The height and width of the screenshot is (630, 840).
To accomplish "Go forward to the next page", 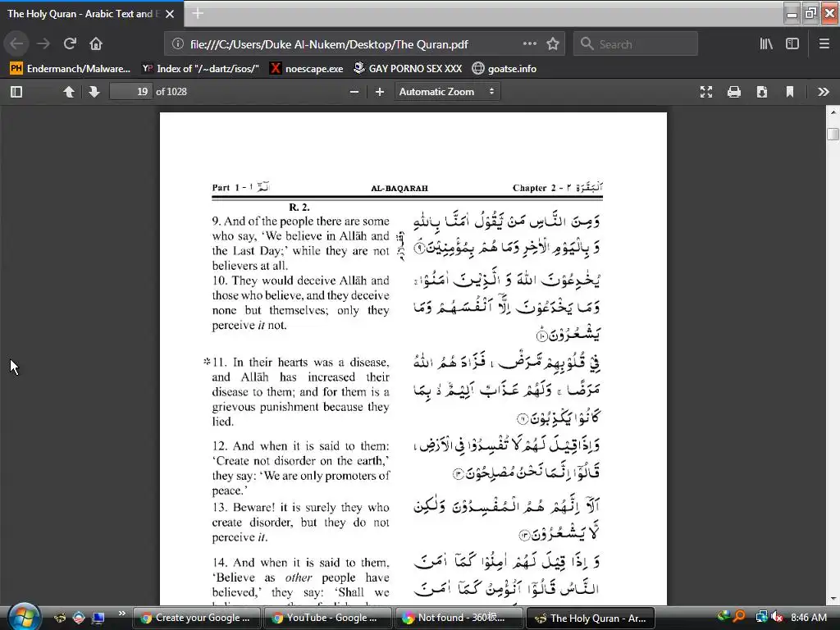I will [x=43, y=44].
